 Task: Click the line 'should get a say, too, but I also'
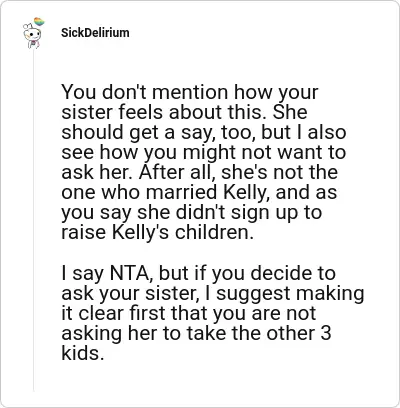point(204,132)
